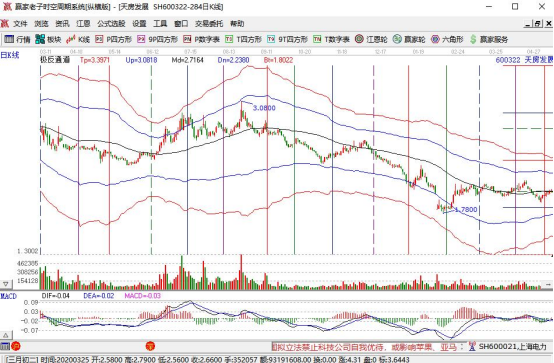Click the SH600021 上海电力 ticker entry
The height and width of the screenshot is (363, 554).
513,347
